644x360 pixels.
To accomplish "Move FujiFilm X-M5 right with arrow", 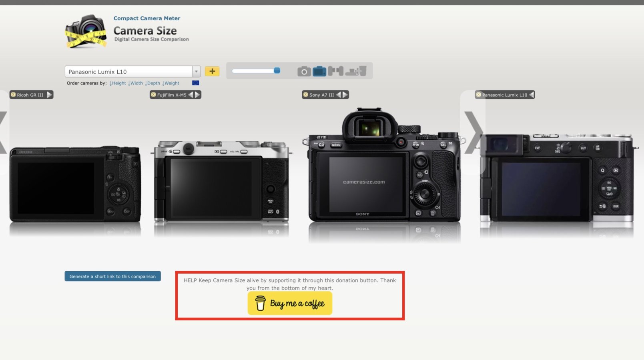I will point(197,95).
